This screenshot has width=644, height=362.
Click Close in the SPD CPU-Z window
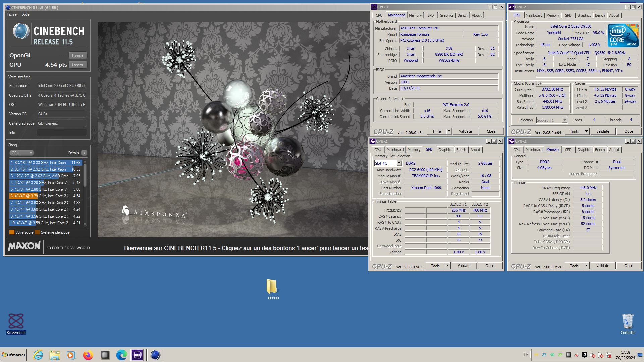click(x=490, y=266)
